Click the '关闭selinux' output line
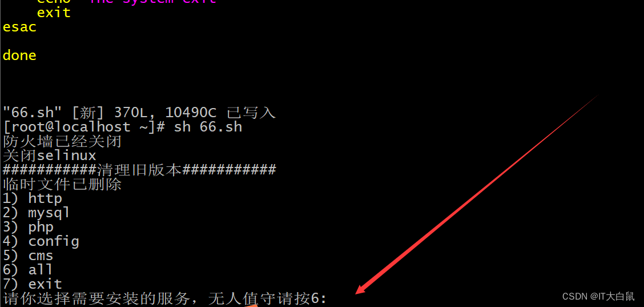 [x=50, y=156]
